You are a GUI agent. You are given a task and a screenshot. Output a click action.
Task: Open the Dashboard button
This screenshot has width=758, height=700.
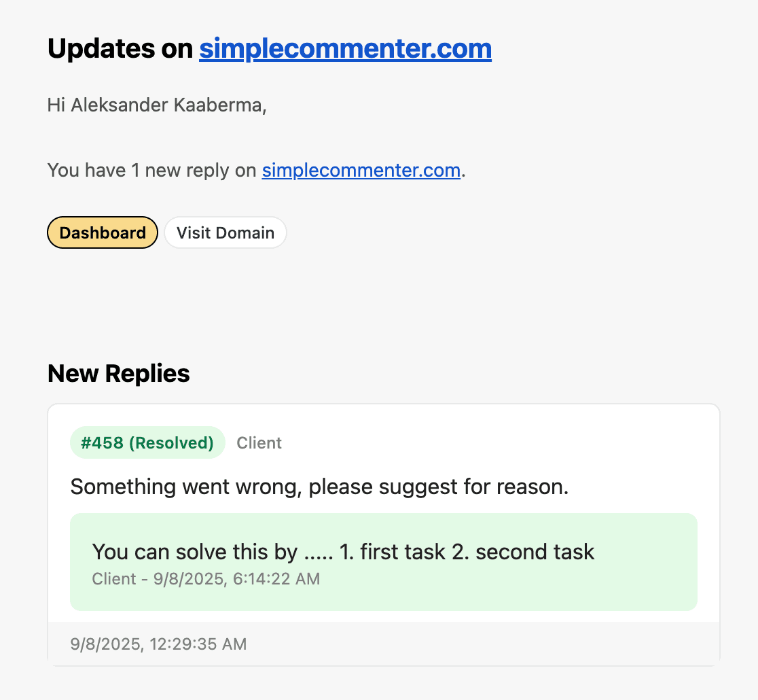point(103,233)
